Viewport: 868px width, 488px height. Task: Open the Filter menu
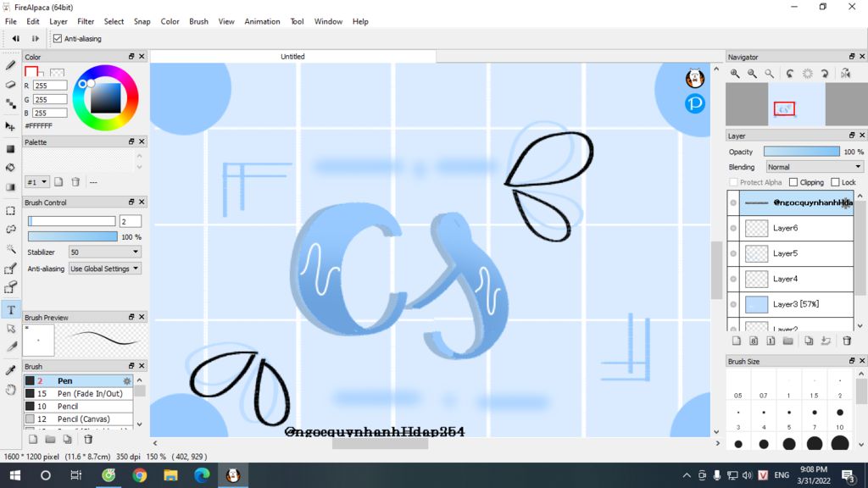tap(86, 21)
